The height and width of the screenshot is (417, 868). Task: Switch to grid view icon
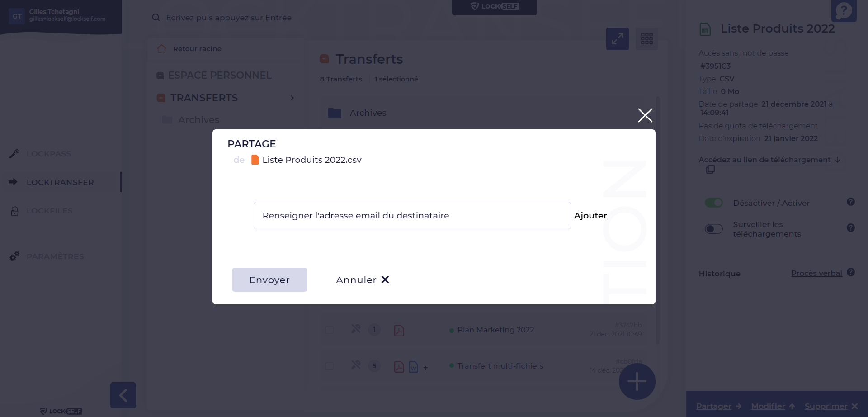coord(647,39)
